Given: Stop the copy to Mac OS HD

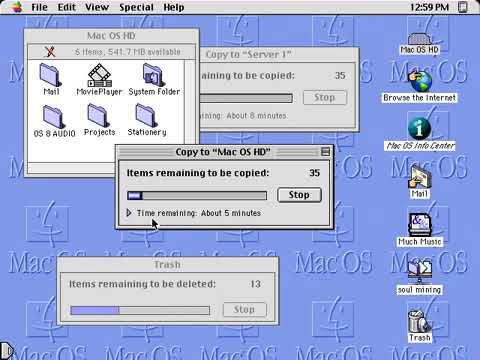Looking at the screenshot, I should coord(299,195).
